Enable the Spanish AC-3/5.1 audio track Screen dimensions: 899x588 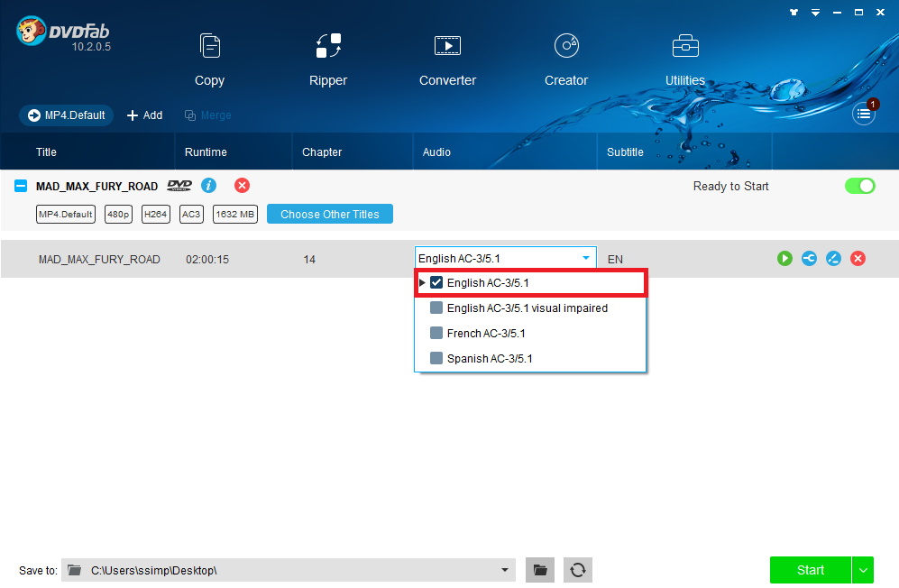[436, 359]
